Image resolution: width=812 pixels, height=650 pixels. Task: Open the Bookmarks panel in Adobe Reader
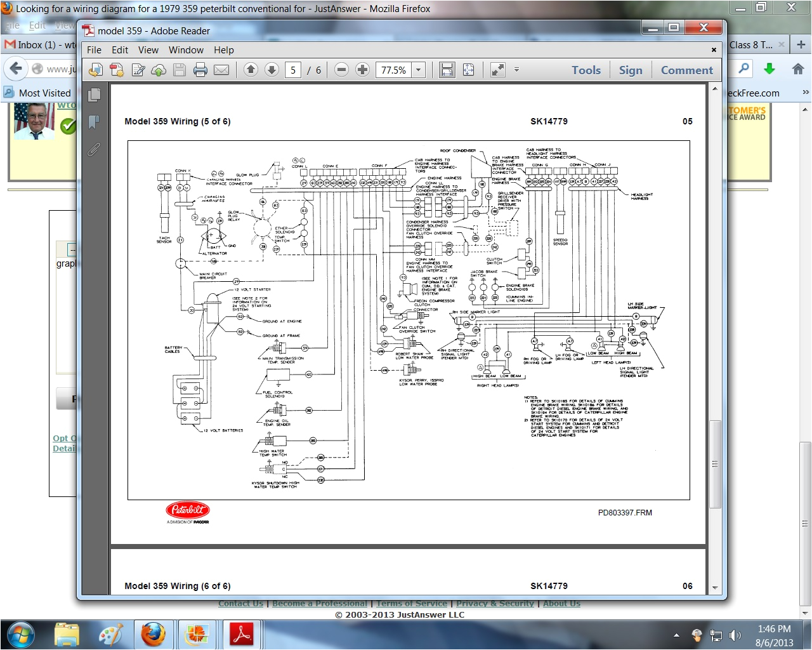click(94, 122)
